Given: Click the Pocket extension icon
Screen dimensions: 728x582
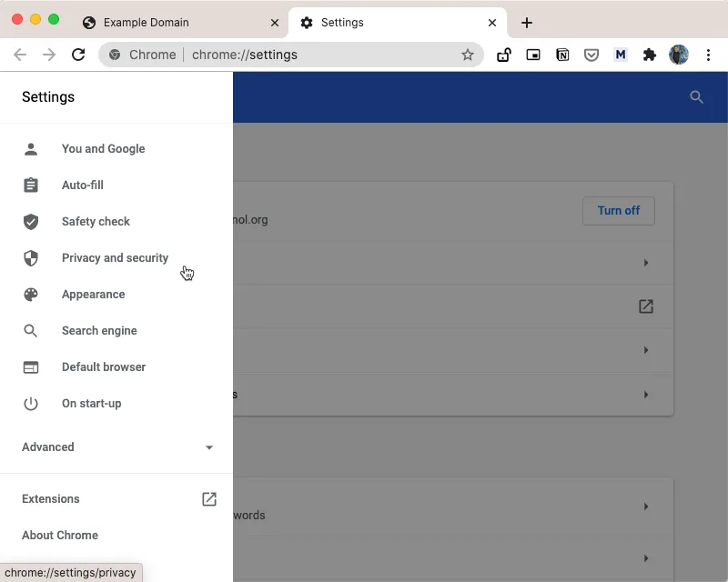Looking at the screenshot, I should (x=591, y=55).
